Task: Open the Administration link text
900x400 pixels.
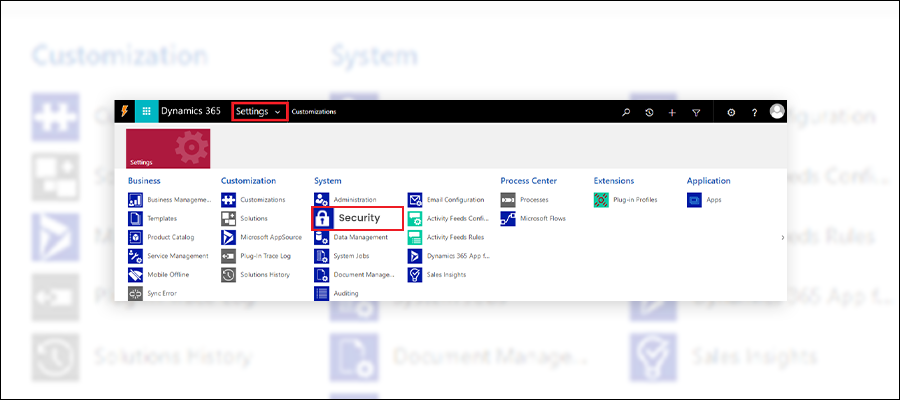Action: pyautogui.click(x=355, y=200)
